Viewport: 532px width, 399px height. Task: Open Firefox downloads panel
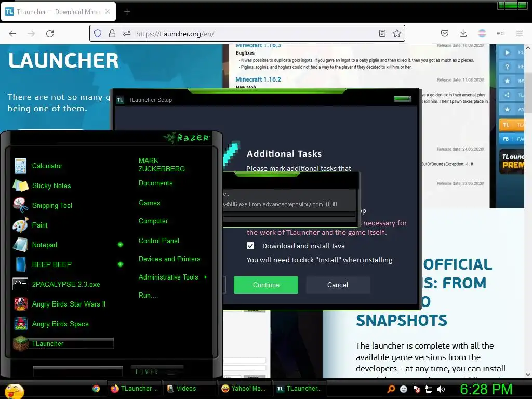(463, 33)
